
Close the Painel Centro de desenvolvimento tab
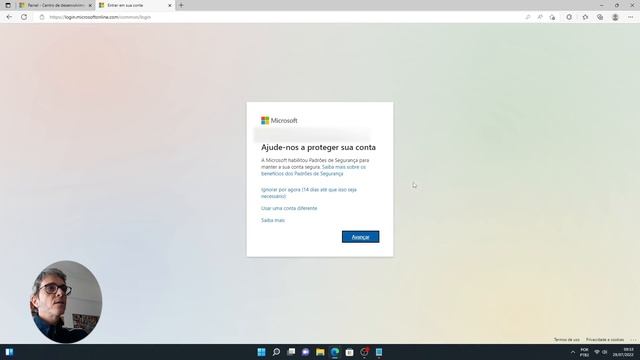pyautogui.click(x=90, y=5)
